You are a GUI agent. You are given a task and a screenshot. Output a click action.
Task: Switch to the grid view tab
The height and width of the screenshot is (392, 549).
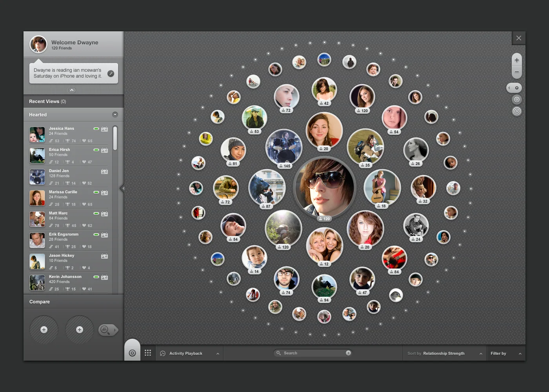click(148, 353)
